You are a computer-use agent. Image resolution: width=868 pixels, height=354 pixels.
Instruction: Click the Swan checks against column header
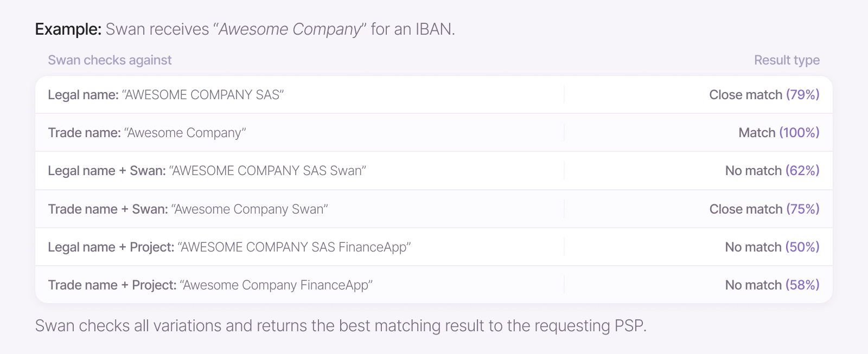[110, 60]
